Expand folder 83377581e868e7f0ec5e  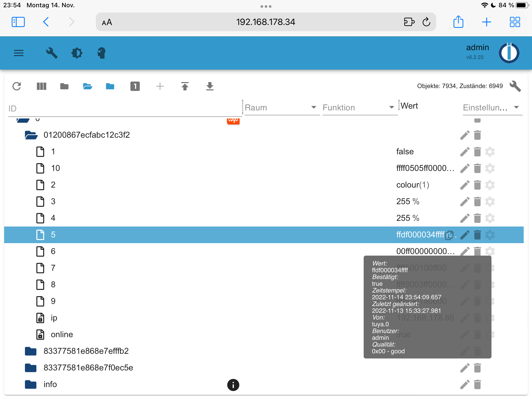(31, 368)
